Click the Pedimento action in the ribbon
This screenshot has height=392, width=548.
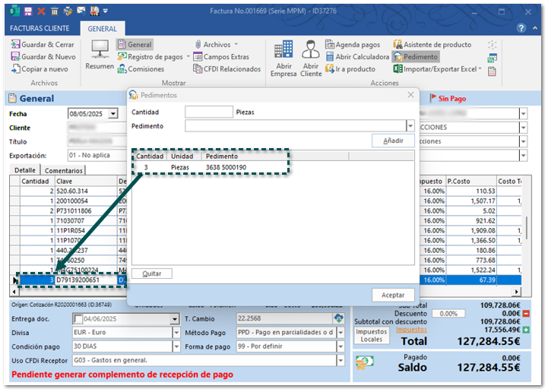[415, 57]
